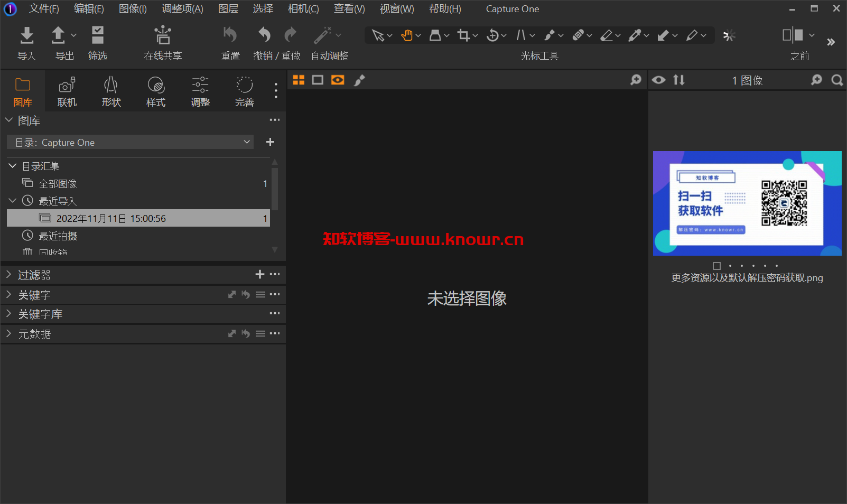Click the browser thumbnail zoom magnifier icon
The height and width of the screenshot is (504, 847).
(x=816, y=80)
